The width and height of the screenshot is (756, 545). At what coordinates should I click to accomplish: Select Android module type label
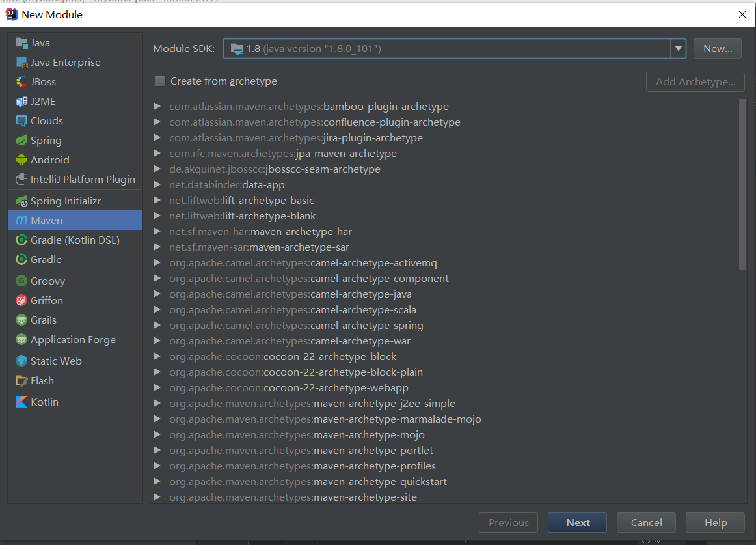[x=49, y=160]
